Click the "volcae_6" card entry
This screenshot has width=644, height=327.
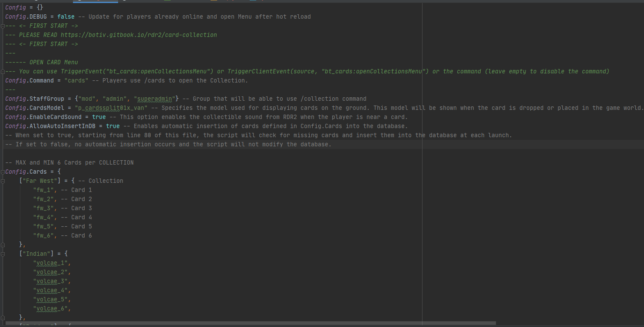pos(50,308)
